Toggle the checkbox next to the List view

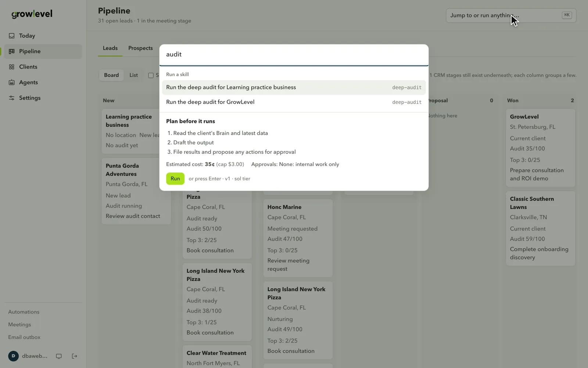click(x=151, y=75)
